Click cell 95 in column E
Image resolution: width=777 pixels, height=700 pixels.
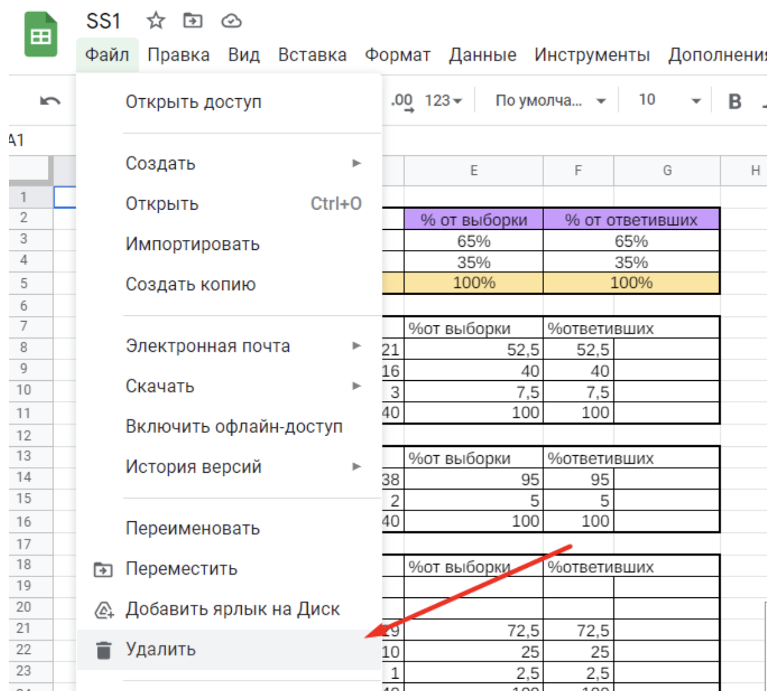(474, 479)
